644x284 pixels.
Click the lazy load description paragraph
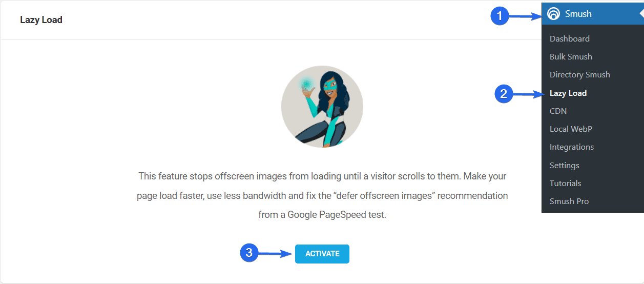coord(322,195)
